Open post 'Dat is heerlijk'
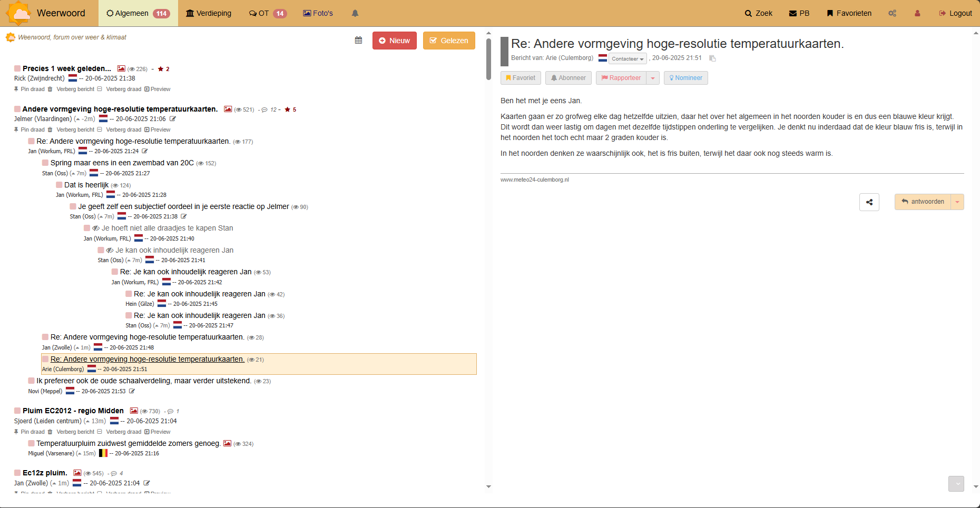The height and width of the screenshot is (508, 980). (86, 185)
